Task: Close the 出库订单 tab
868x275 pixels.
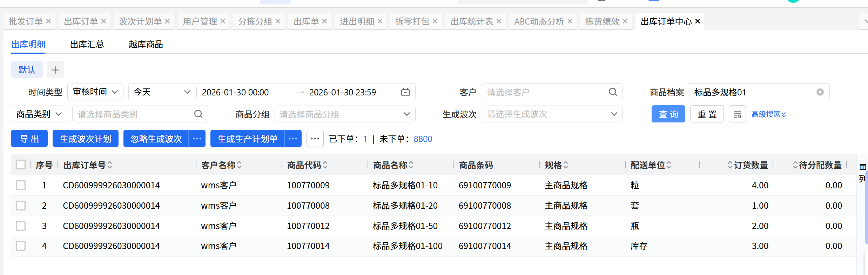Action: click(x=103, y=21)
